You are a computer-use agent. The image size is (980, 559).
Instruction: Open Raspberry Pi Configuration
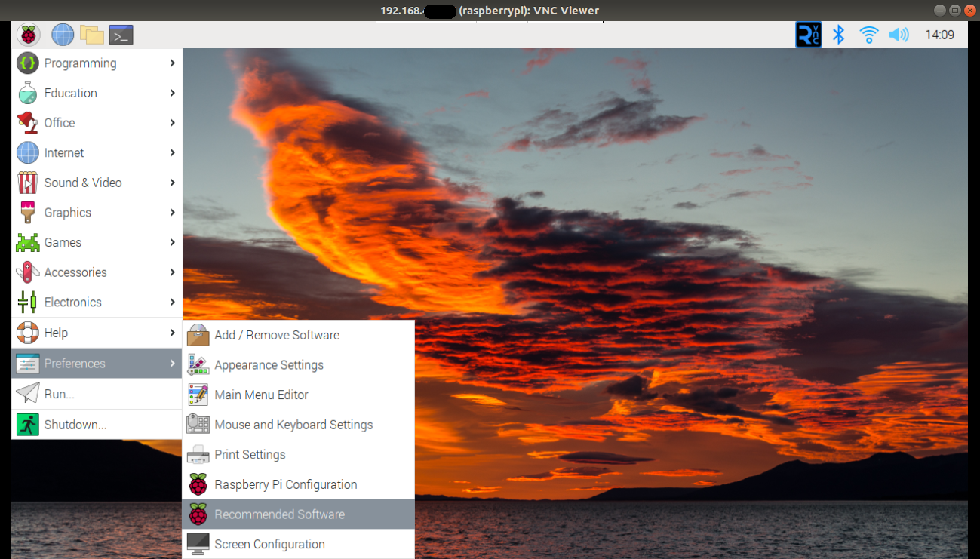tap(298, 484)
